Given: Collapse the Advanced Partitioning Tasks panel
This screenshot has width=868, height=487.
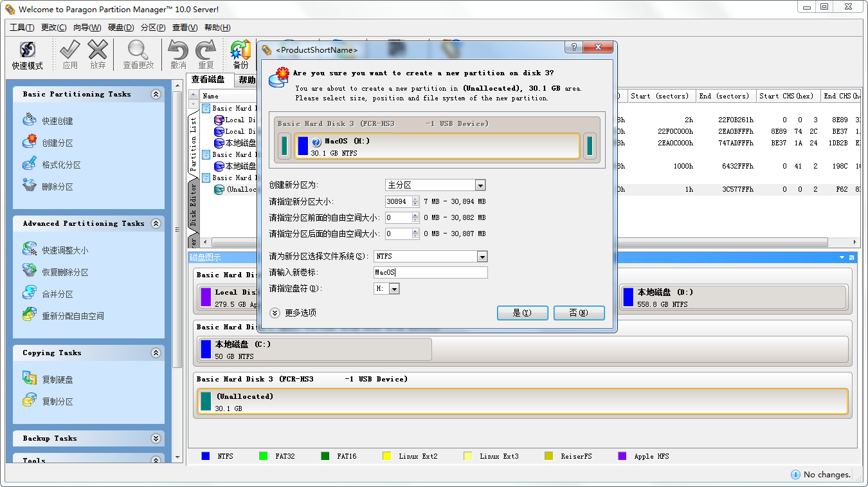Looking at the screenshot, I should (x=156, y=223).
